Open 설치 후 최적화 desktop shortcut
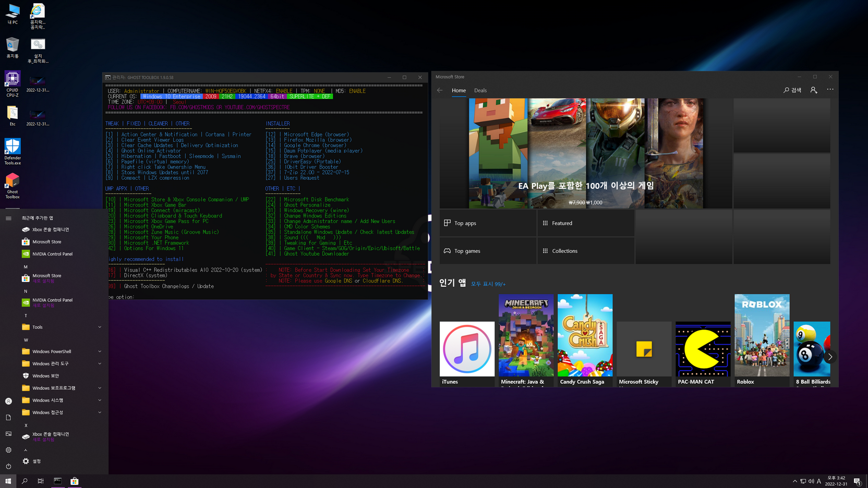 click(x=38, y=51)
